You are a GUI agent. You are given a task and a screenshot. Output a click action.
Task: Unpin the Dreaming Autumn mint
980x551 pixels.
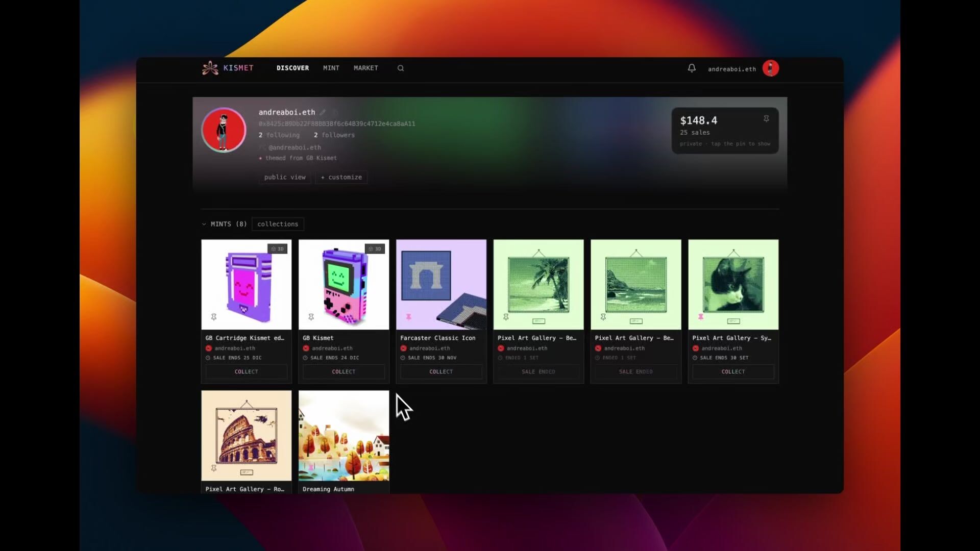coord(311,468)
